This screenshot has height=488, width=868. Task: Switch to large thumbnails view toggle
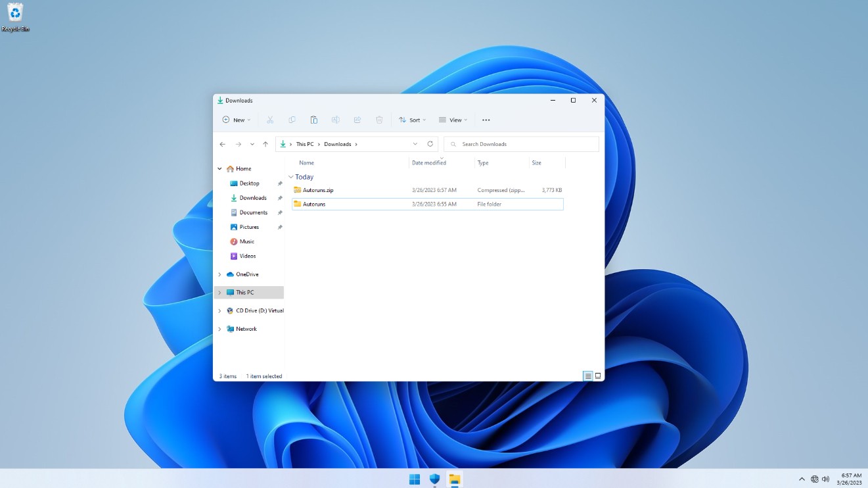click(598, 376)
